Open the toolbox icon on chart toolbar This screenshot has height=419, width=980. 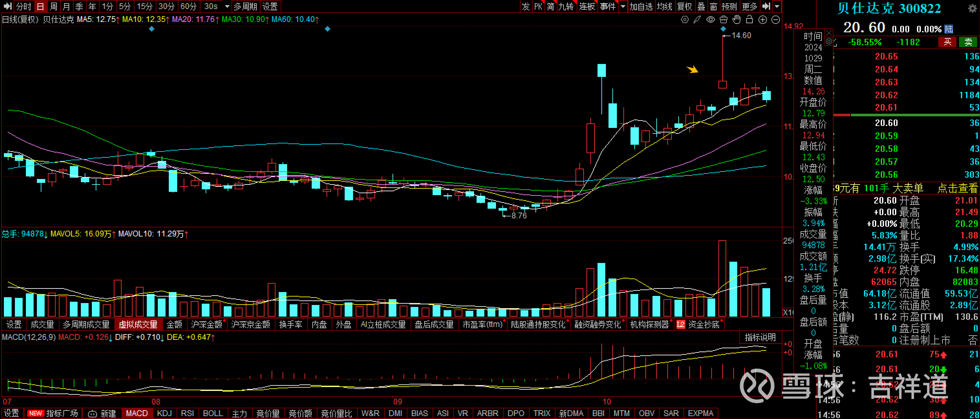(x=723, y=20)
